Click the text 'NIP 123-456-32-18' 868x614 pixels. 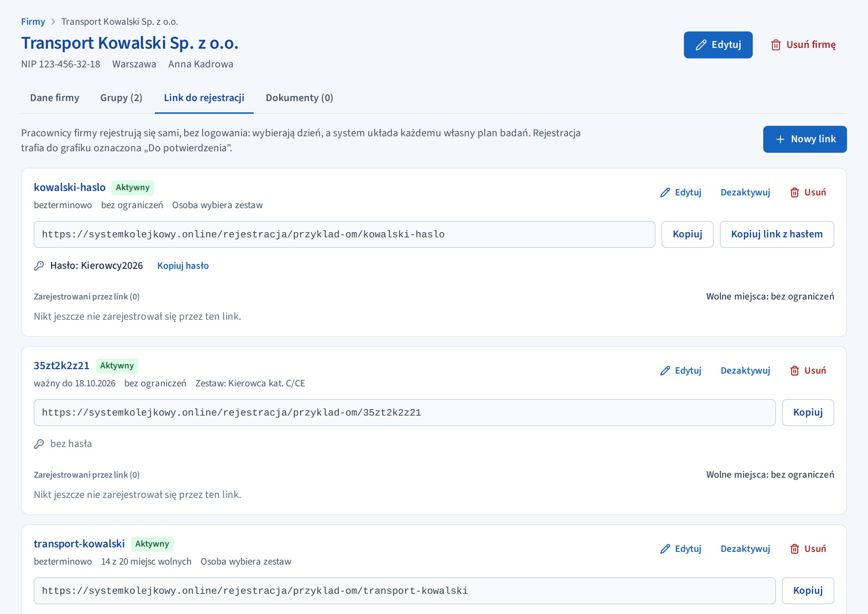[x=61, y=64]
